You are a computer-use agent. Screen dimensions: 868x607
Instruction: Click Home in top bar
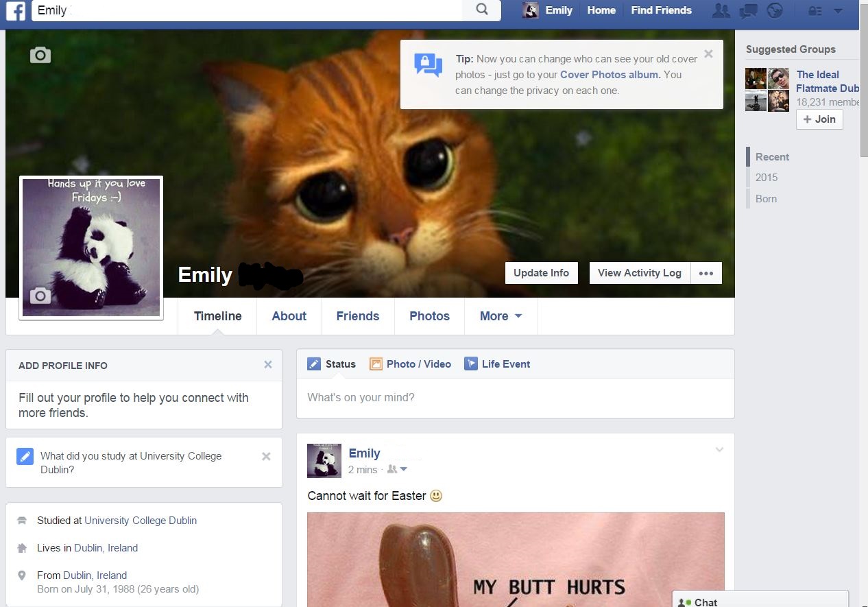[601, 10]
